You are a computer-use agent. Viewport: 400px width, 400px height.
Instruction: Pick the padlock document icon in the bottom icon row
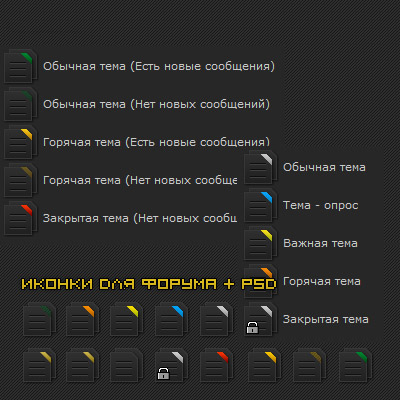tap(171, 365)
